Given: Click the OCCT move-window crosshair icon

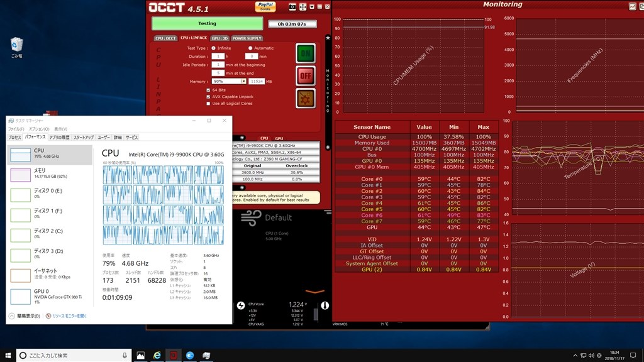Looking at the screenshot, I should pyautogui.click(x=303, y=7).
